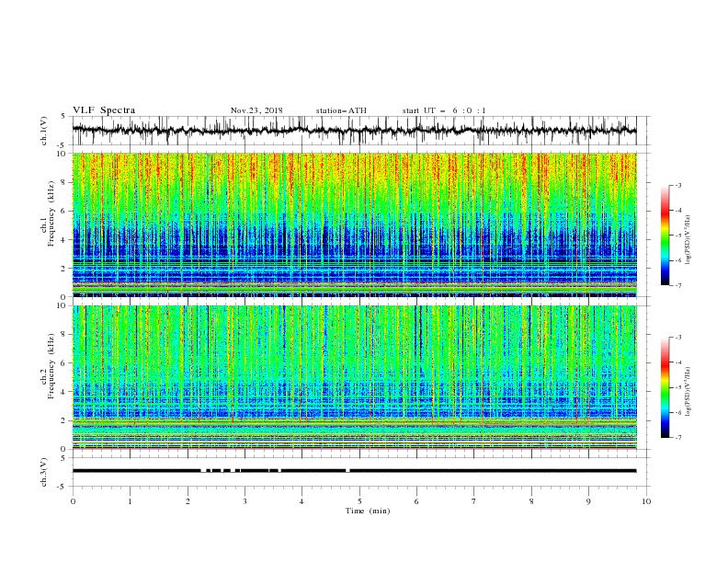The image size is (728, 563).
Task: Click the ch.1 spectrogram color scale bar
Action: pyautogui.click(x=665, y=236)
